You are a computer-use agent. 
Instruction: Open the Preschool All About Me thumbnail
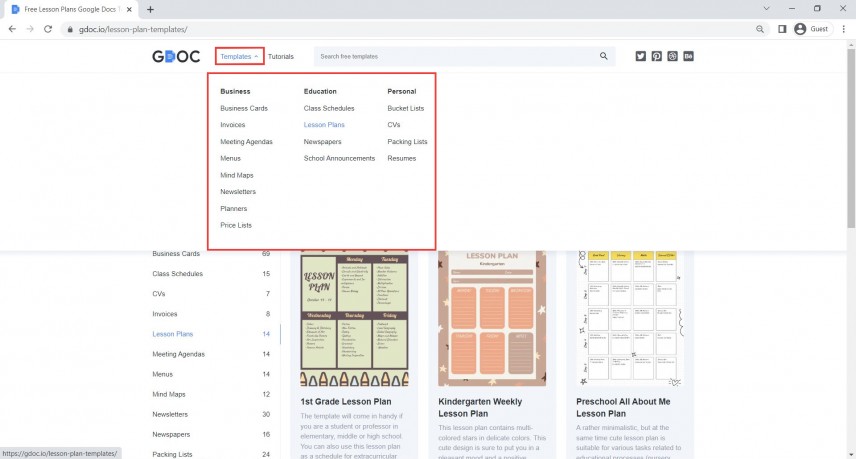629,319
